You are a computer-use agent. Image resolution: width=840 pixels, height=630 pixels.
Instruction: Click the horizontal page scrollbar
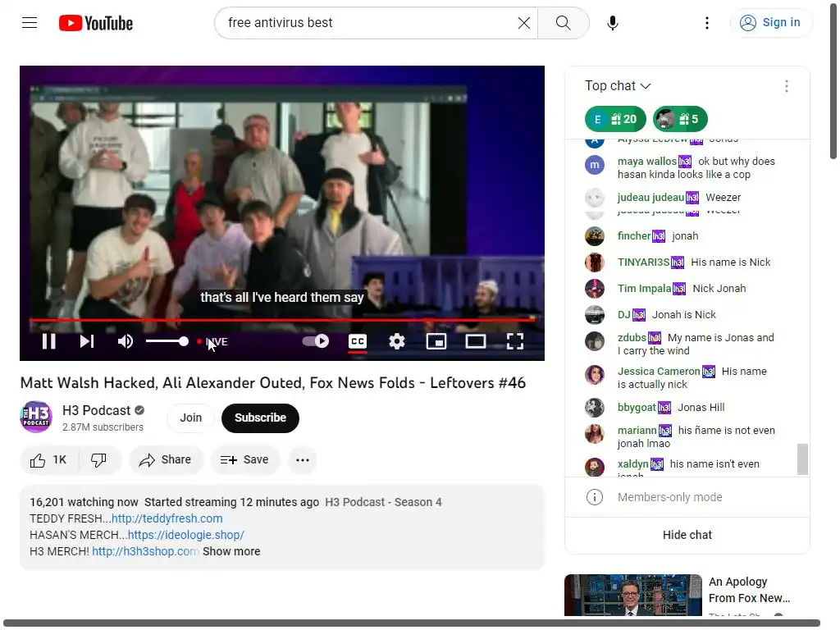[412, 623]
